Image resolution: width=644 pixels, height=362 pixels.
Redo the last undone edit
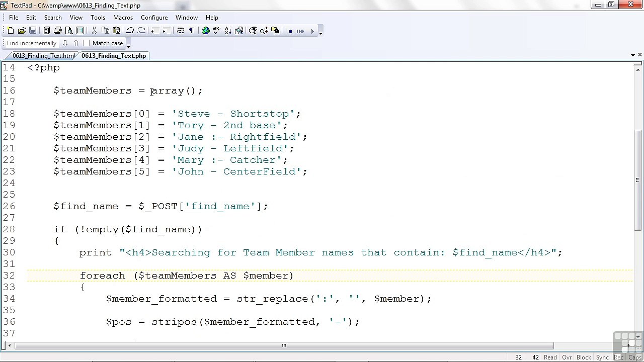pyautogui.click(x=141, y=31)
